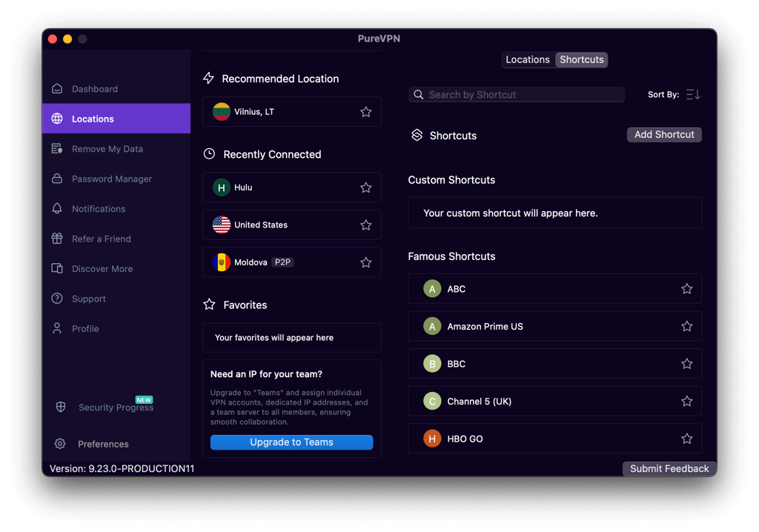Click the Moldova flag icon
Screen dimensions: 759x532
point(221,262)
